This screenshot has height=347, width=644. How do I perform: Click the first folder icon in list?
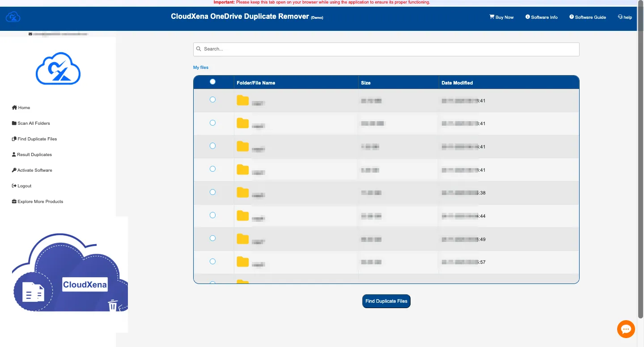point(242,100)
